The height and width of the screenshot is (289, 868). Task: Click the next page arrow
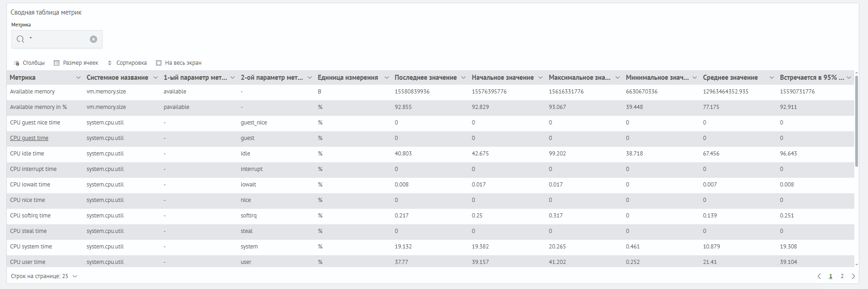[x=853, y=276]
